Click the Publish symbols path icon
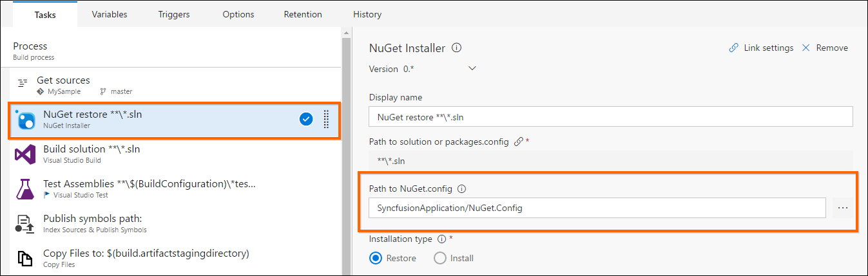This screenshot has height=276, width=868. (x=25, y=224)
